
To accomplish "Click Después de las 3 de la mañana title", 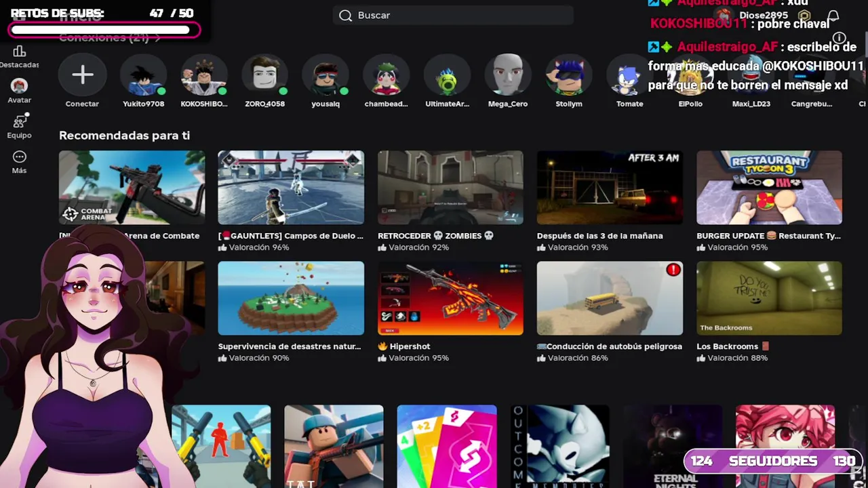I will click(x=600, y=236).
